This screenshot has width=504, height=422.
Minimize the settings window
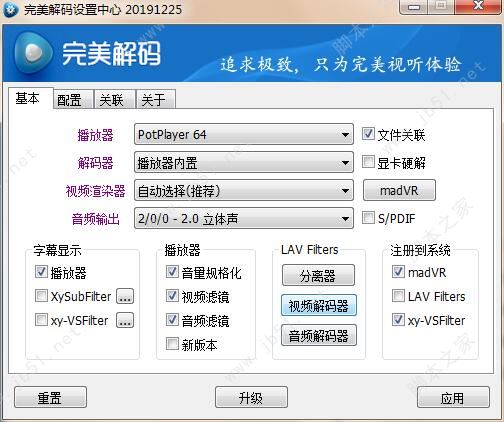click(x=414, y=6)
